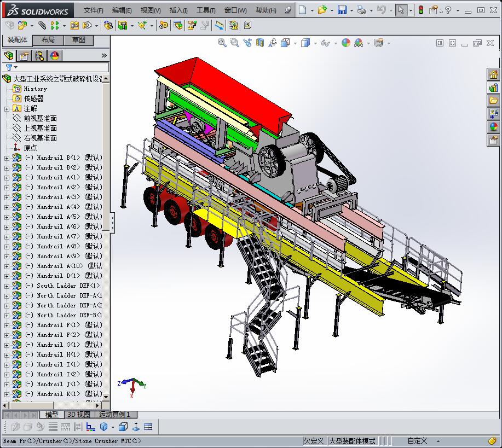
Task: Click the XYZ orientation triad
Action: 131,387
